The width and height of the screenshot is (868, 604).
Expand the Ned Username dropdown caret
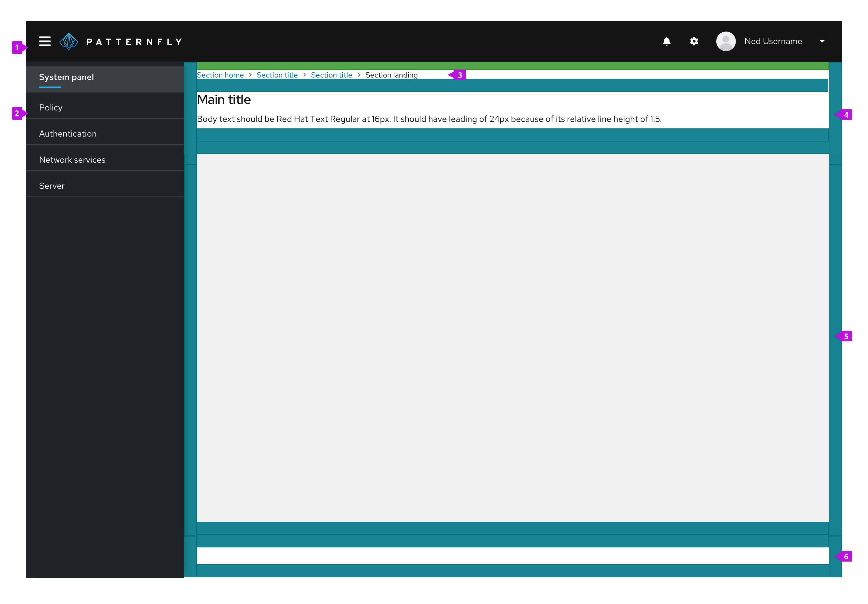coord(822,41)
